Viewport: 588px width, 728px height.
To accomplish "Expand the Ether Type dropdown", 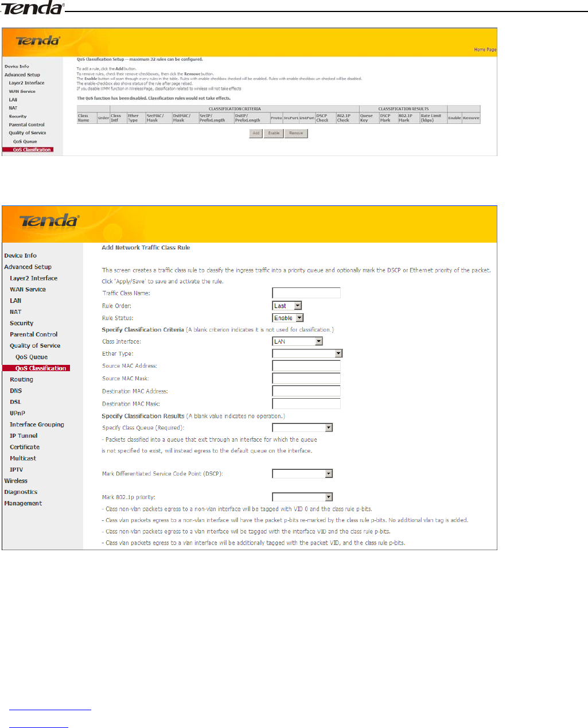I will [307, 354].
